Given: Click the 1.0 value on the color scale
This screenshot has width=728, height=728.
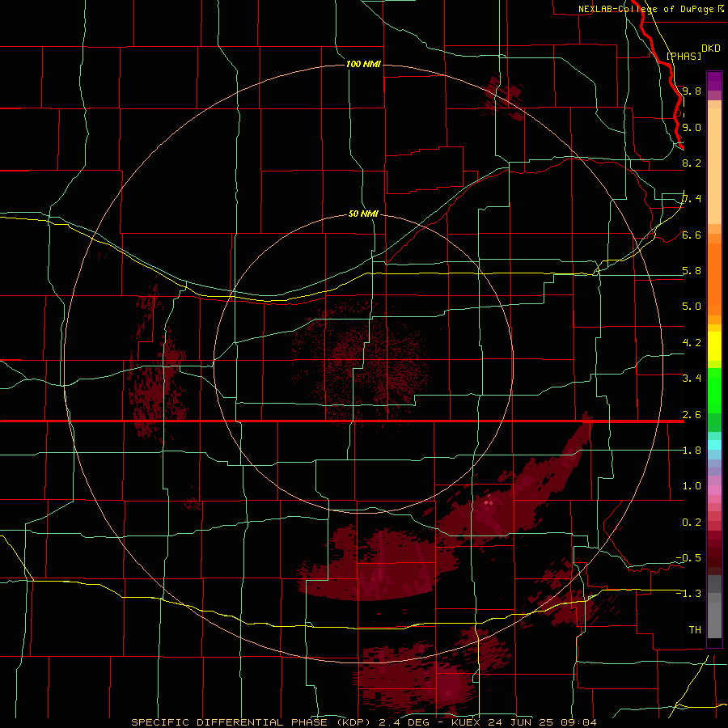Looking at the screenshot, I should [692, 486].
